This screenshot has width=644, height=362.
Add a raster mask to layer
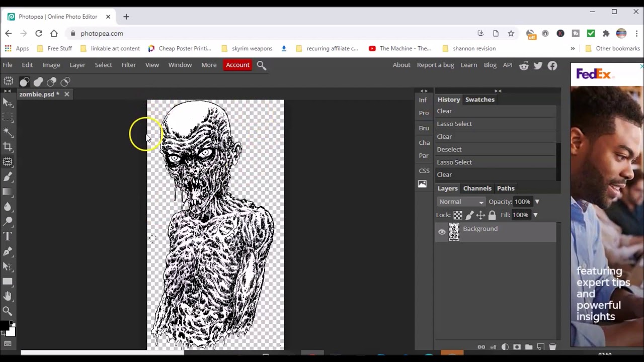[x=517, y=347]
